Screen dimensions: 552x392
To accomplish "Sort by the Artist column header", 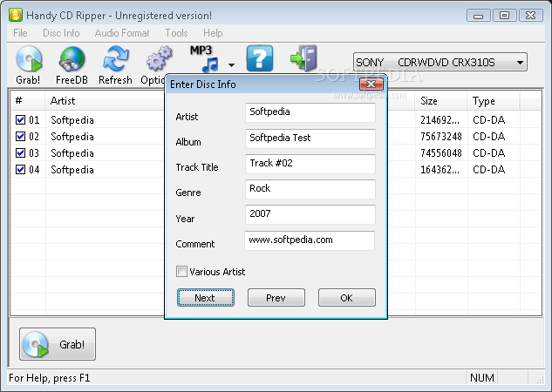I will click(x=105, y=101).
